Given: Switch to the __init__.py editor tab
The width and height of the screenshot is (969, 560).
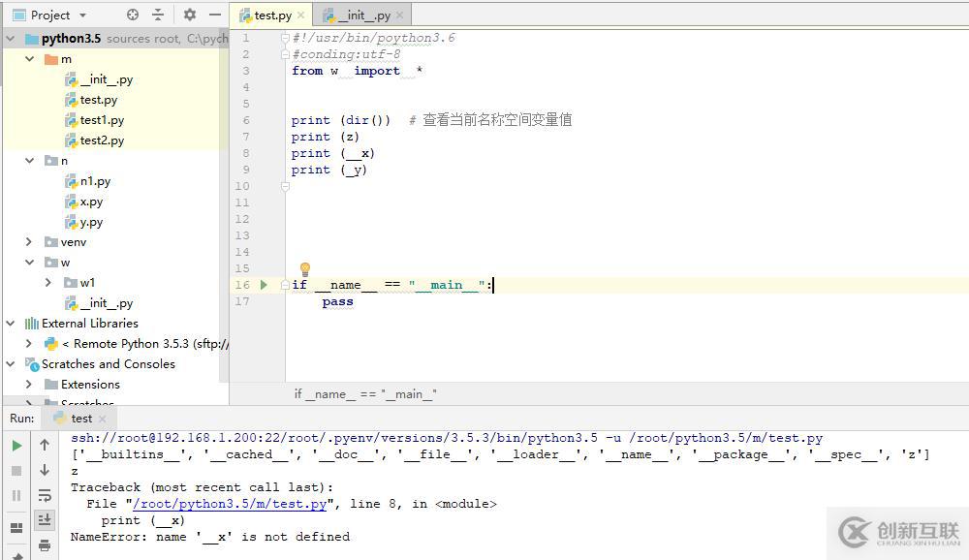Looking at the screenshot, I should [x=363, y=16].
